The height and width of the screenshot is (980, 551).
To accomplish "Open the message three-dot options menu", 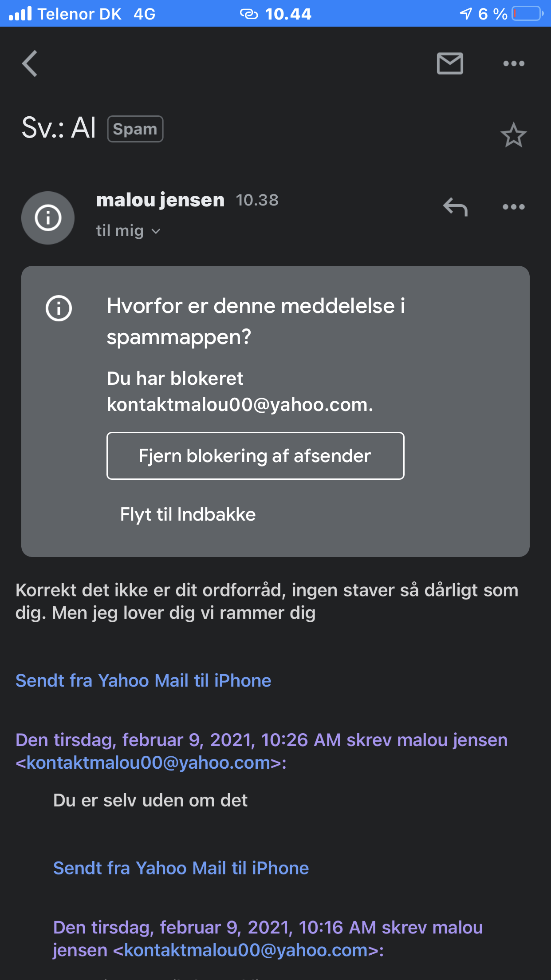I will (x=514, y=207).
